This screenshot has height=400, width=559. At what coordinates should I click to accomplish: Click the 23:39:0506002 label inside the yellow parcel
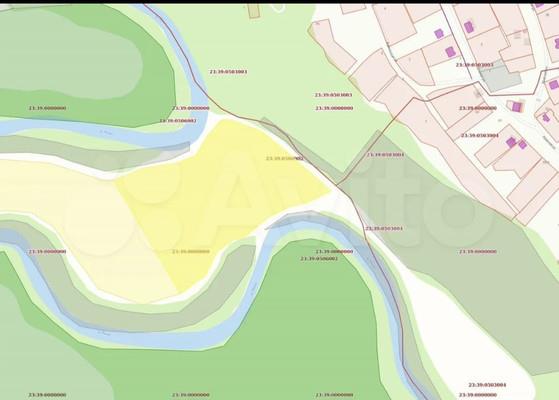pyautogui.click(x=284, y=158)
